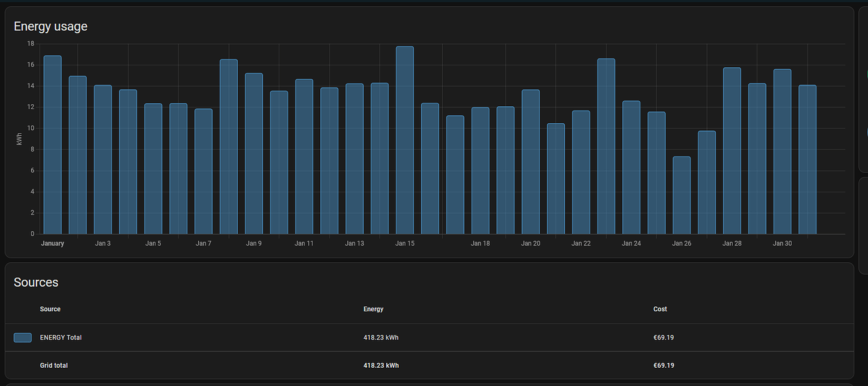This screenshot has height=386, width=868.
Task: Select the Grid total row label
Action: point(53,365)
